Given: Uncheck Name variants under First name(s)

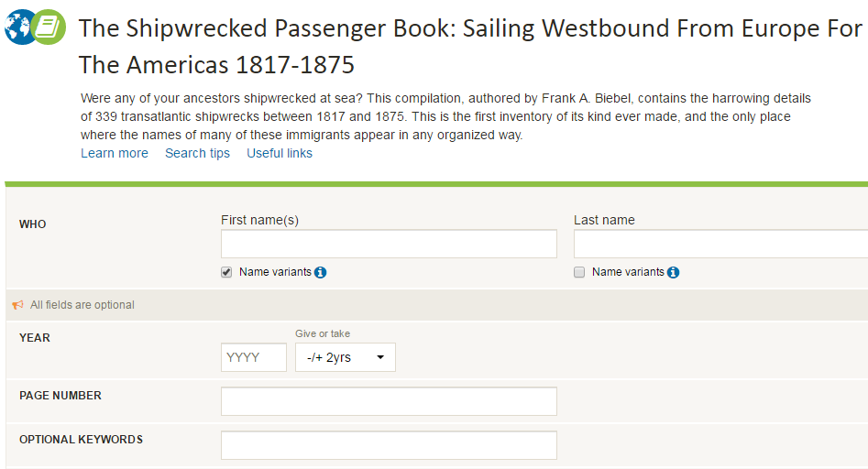Looking at the screenshot, I should coord(226,272).
